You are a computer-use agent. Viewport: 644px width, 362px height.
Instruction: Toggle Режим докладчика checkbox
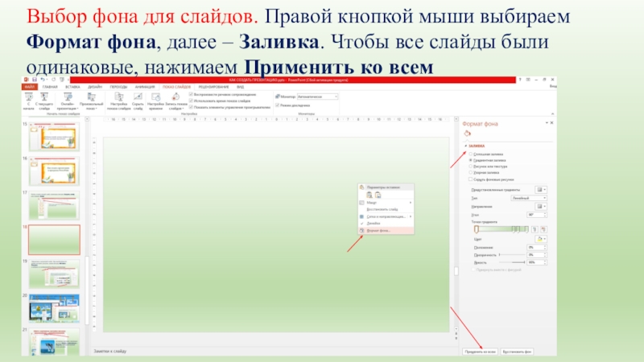click(x=277, y=105)
